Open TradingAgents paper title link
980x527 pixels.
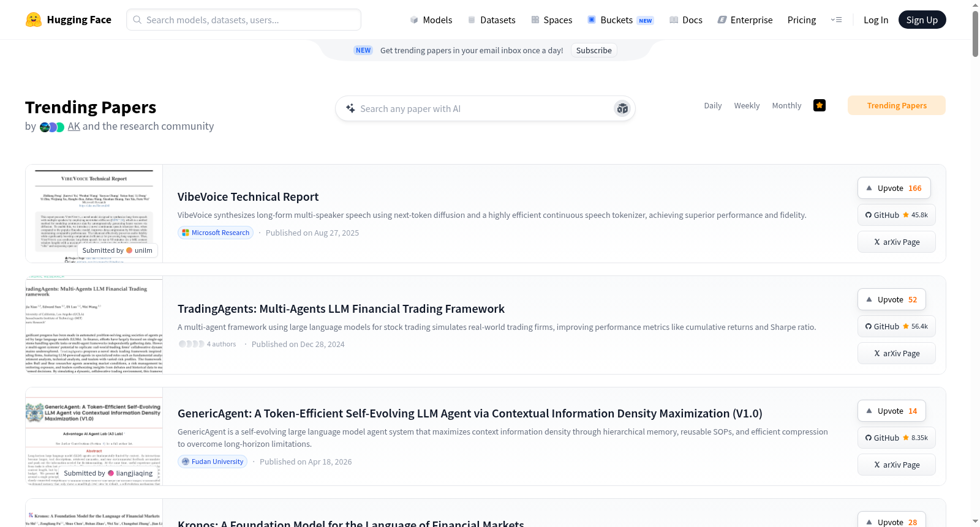pyautogui.click(x=341, y=308)
